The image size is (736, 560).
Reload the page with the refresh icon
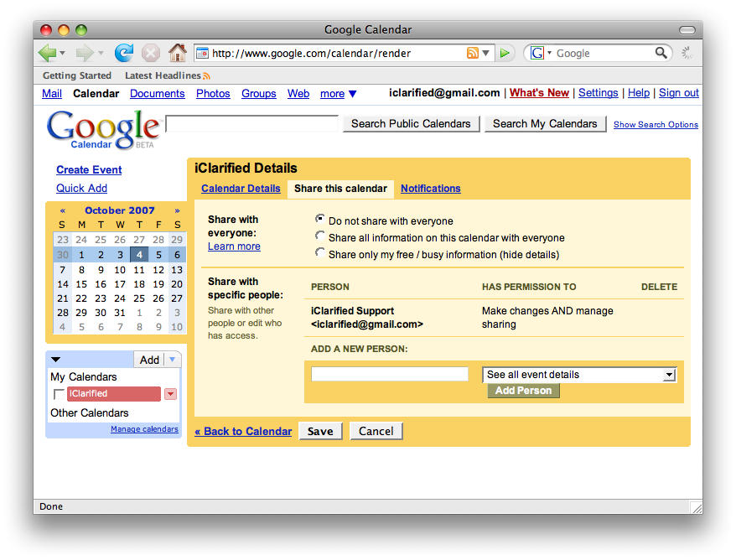(x=124, y=53)
